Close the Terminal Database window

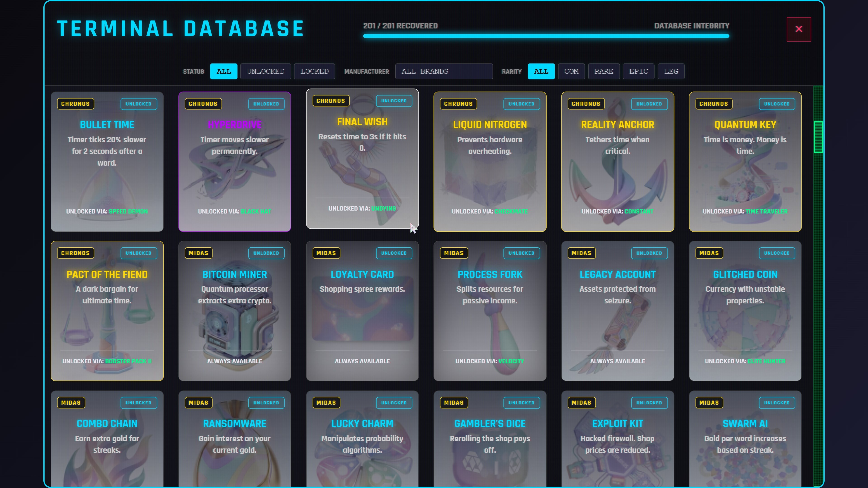click(x=799, y=29)
